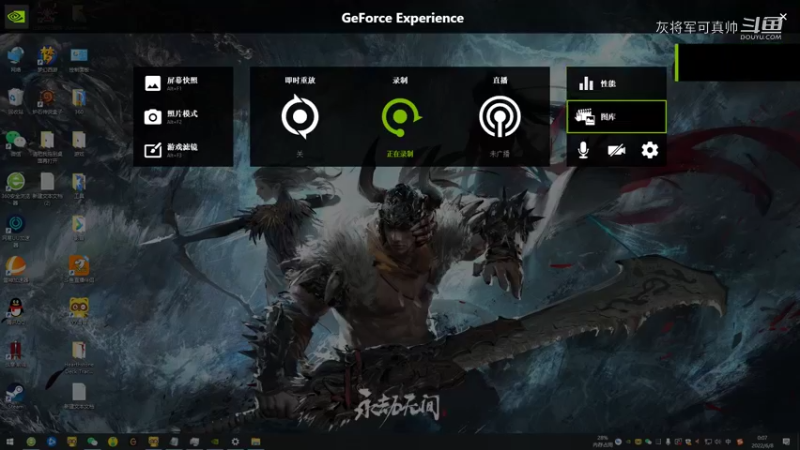Select the QQ penguin desktop icon
Screen dimensions: 800x450
pyautogui.click(x=16, y=311)
